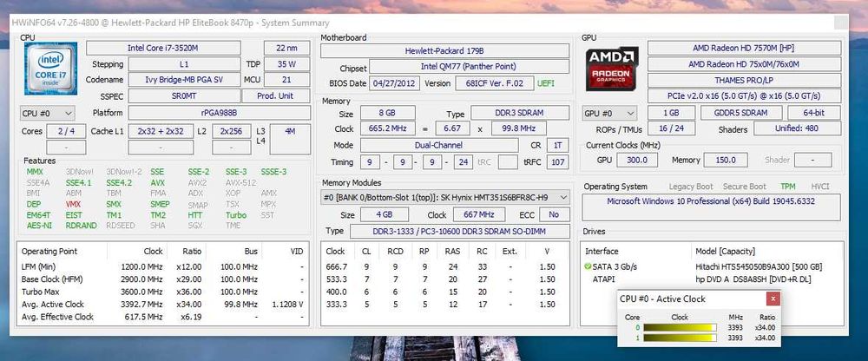Click the Hewlett-Packard 179B motherboard field
Image resolution: width=868 pixels, height=361 pixels.
445,51
